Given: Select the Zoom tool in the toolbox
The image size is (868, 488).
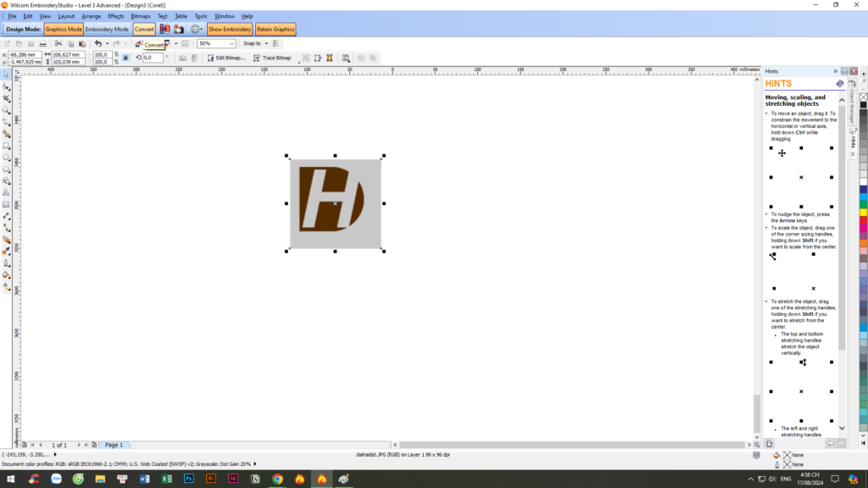Looking at the screenshot, I should point(6,110).
